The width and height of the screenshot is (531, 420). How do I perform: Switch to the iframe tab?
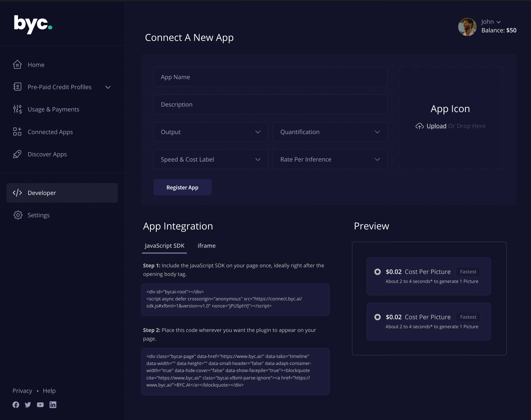point(207,246)
